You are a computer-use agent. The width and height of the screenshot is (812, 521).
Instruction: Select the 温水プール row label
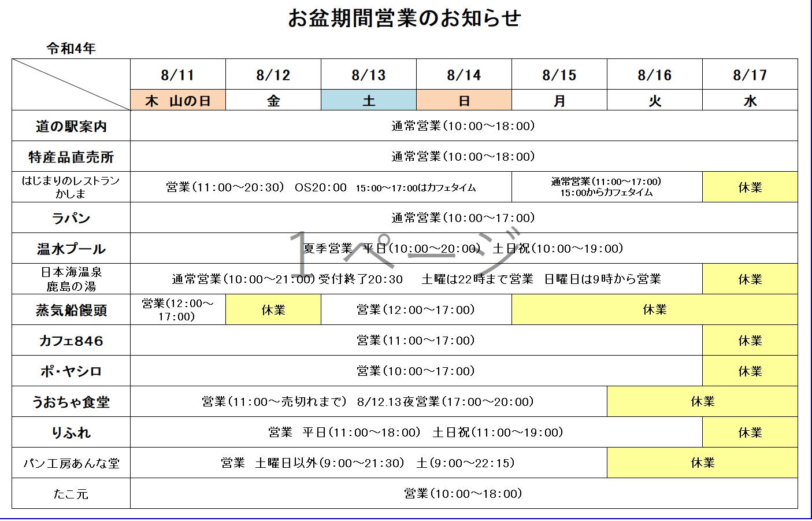point(71,249)
